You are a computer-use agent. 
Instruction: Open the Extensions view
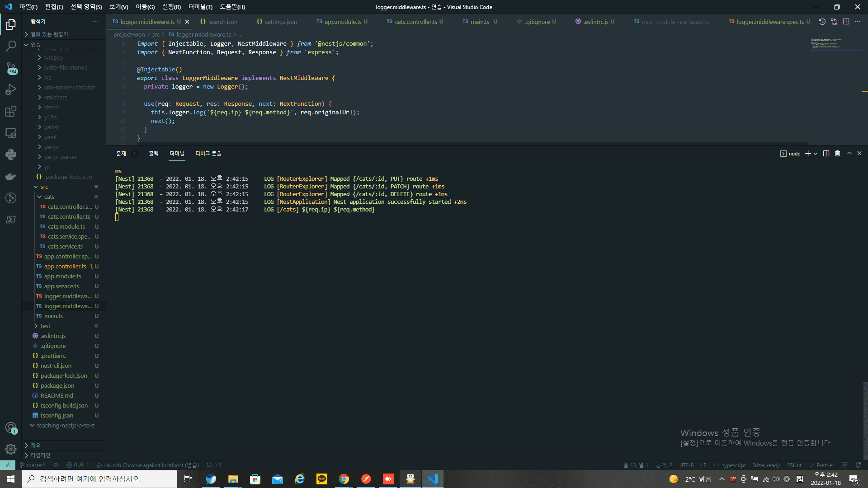(x=11, y=111)
